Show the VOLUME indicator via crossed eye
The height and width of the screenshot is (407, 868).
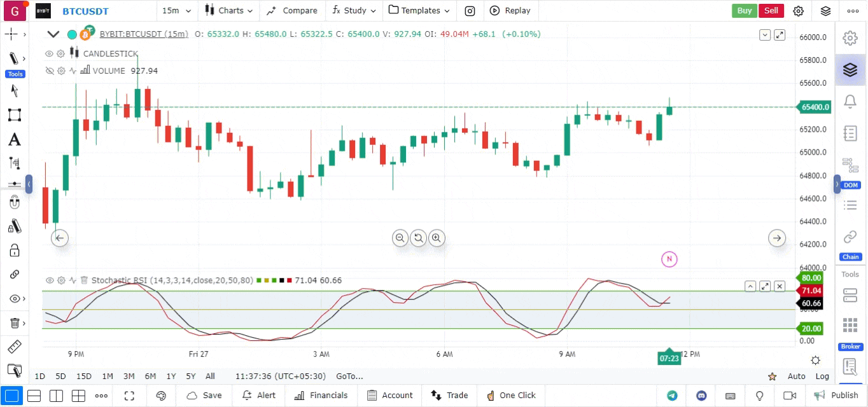click(49, 71)
